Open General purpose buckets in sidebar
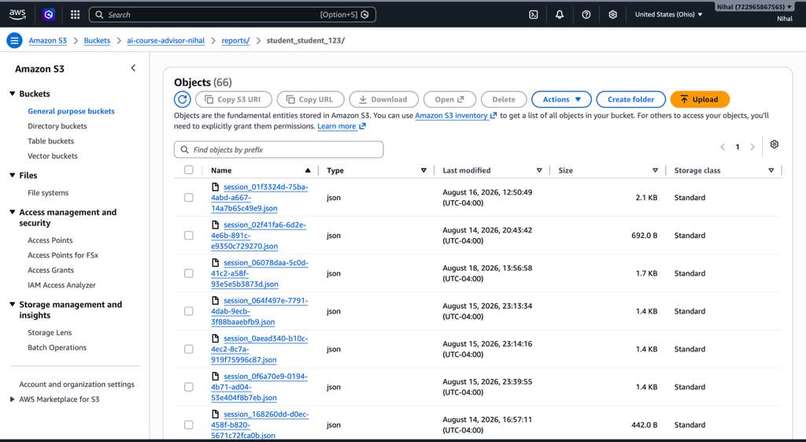This screenshot has width=806, height=442. coord(71,111)
